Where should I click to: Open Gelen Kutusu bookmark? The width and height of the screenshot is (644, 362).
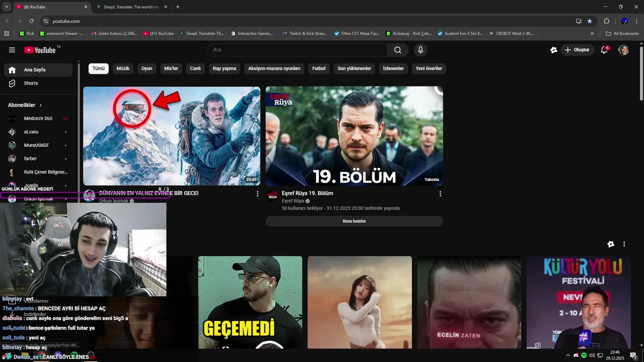114,34
